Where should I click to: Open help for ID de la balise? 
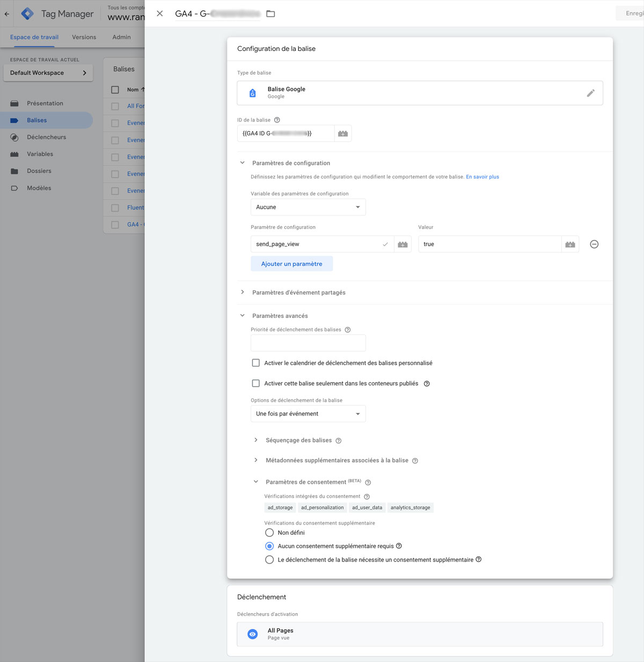[277, 120]
